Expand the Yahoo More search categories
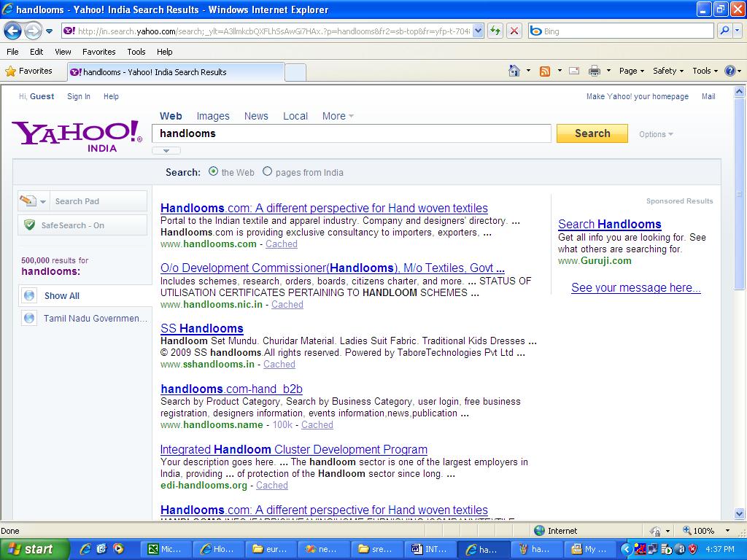Viewport: 747px width, 560px height. pos(338,116)
